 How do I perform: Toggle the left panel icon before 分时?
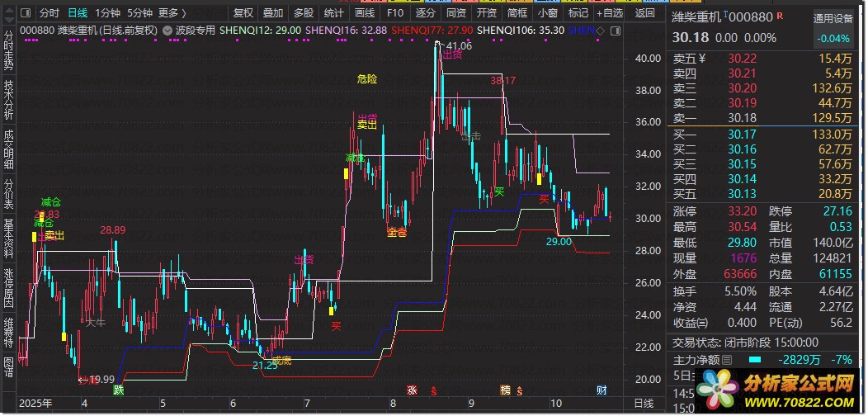(x=27, y=12)
